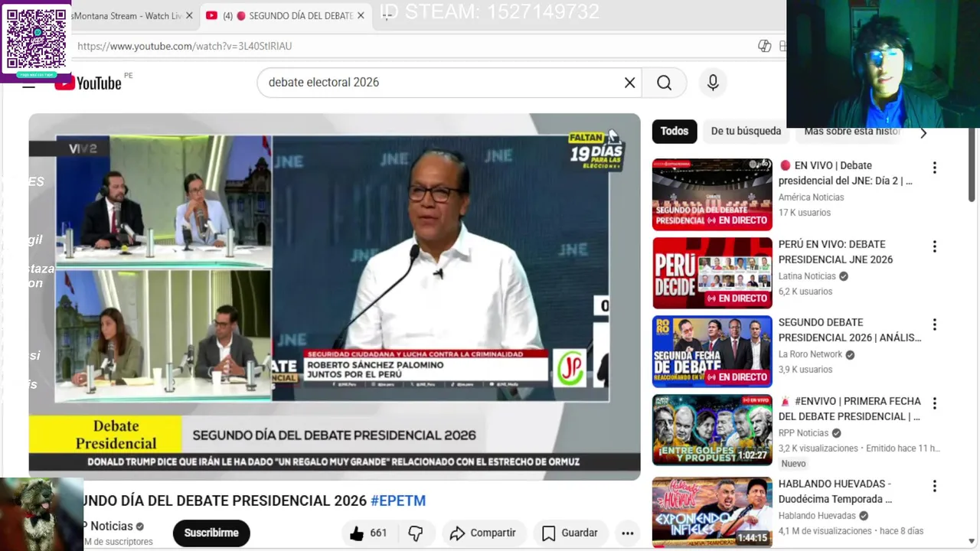
Task: Go to the YouTube home logo
Action: tap(88, 83)
